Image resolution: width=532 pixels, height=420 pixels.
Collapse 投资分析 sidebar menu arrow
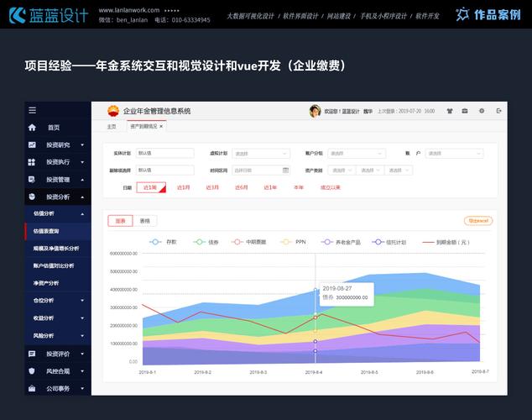click(x=82, y=197)
